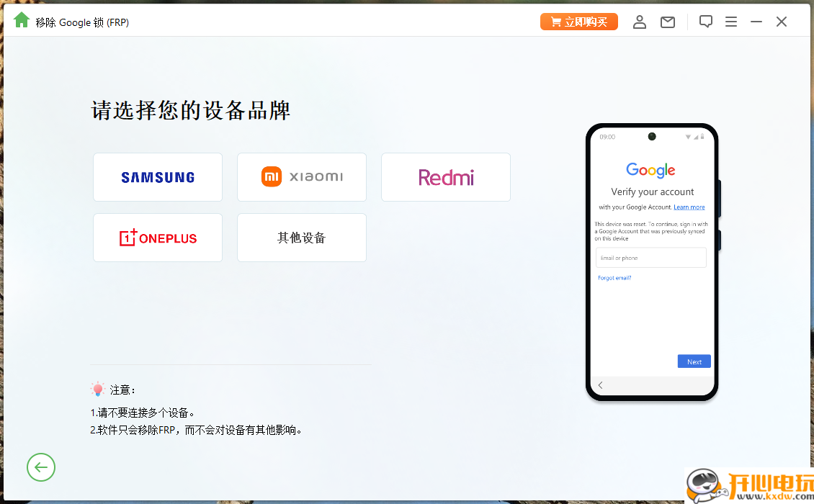Click the lightbulb icon beside 注意
Screen dimensions: 814x504
97,389
